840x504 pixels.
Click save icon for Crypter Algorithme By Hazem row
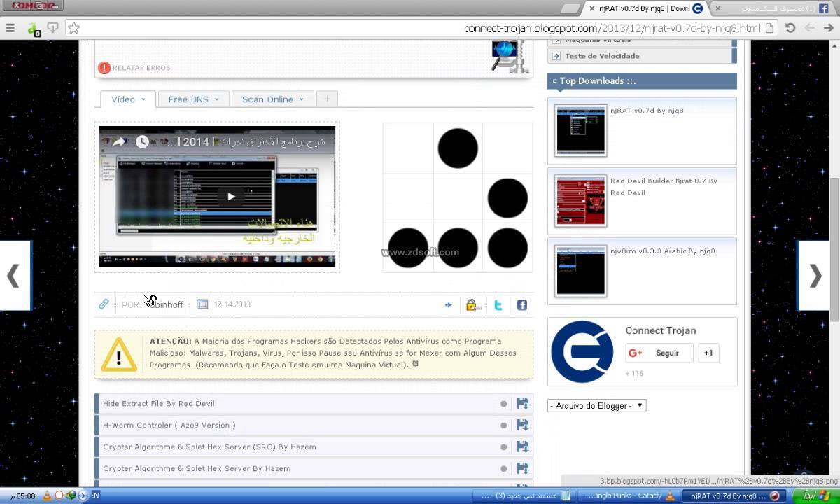tap(522, 469)
